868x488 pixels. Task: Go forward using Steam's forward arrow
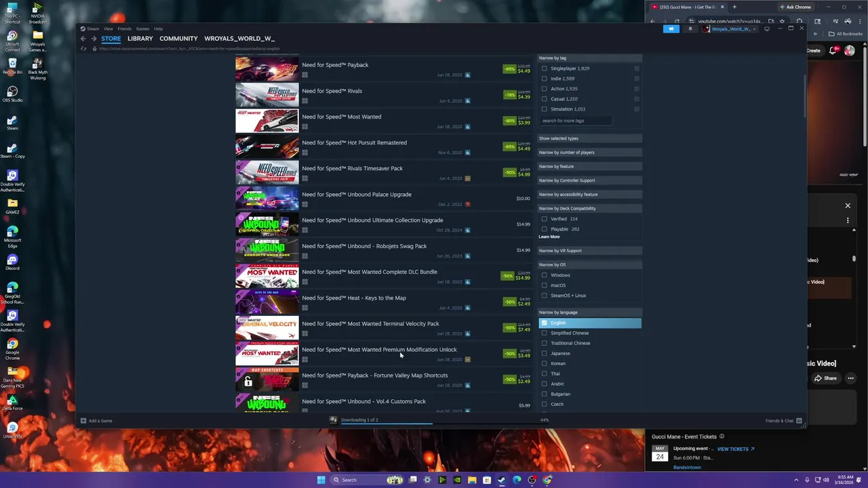click(94, 39)
